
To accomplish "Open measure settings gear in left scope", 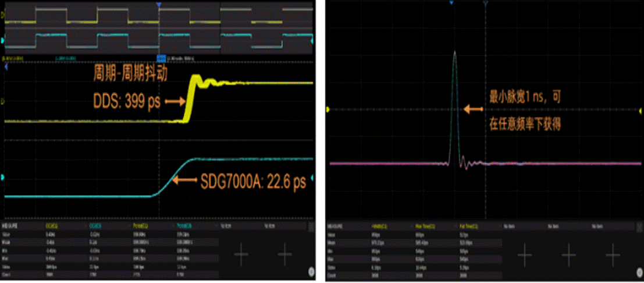I will point(311,271).
